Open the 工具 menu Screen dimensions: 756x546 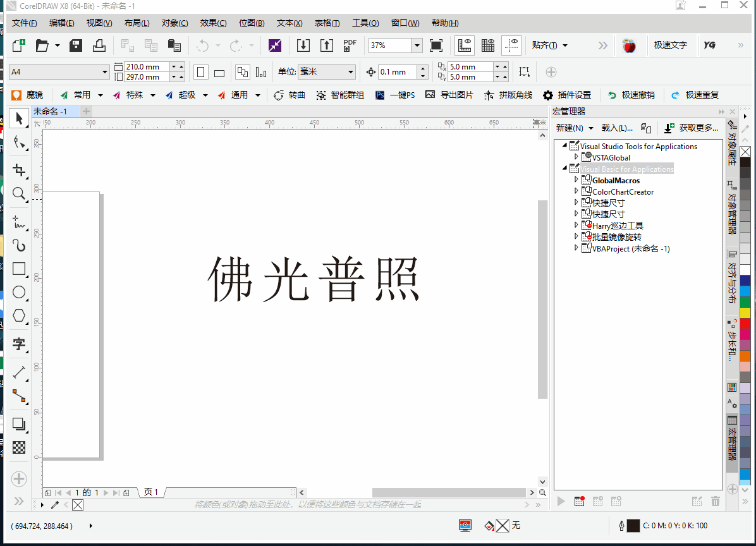click(365, 23)
